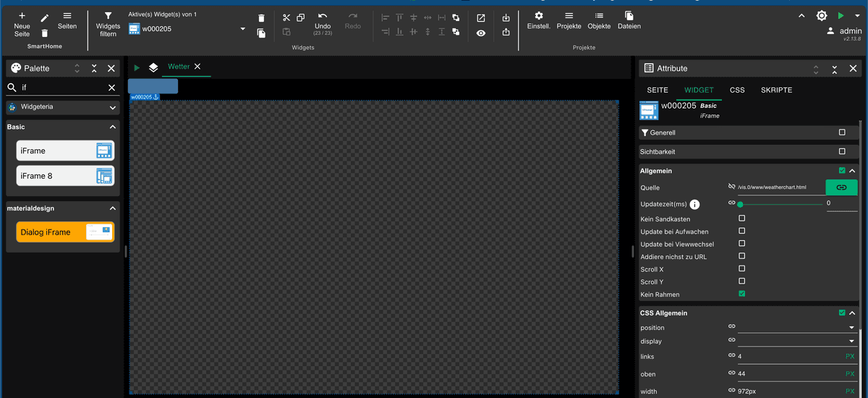The image size is (868, 398).
Task: Toggle the Generell group checkbox
Action: 842,132
